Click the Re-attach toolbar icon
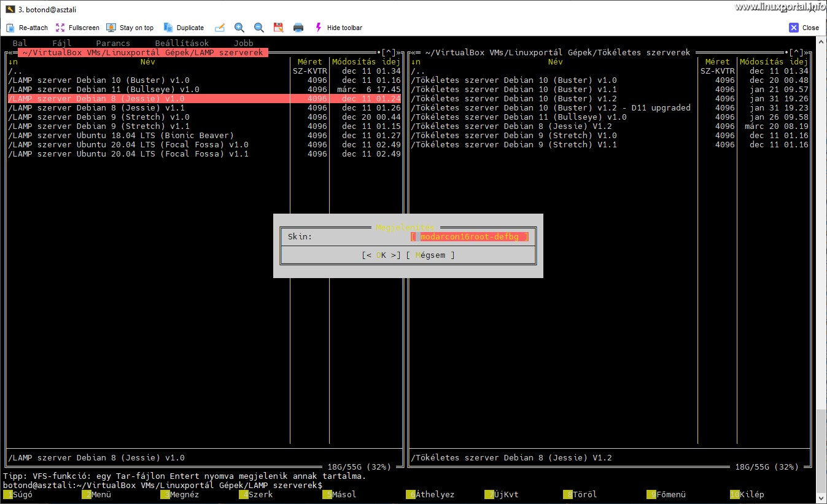The image size is (827, 504). click(10, 27)
